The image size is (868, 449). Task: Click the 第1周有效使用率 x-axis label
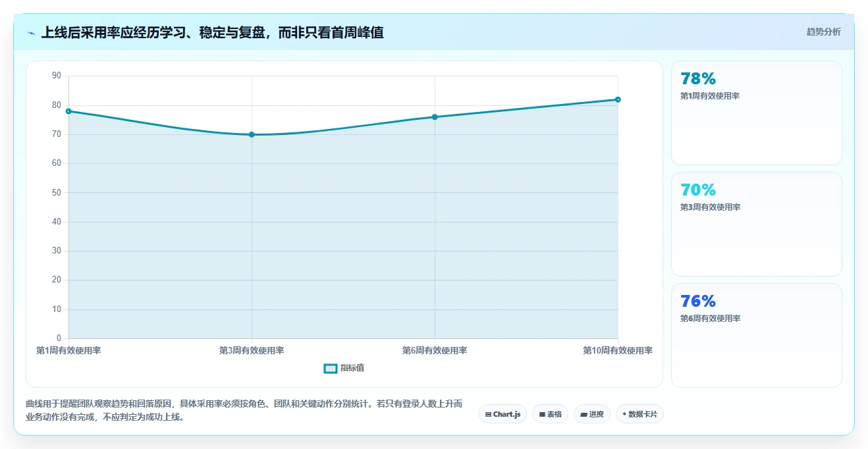click(68, 351)
